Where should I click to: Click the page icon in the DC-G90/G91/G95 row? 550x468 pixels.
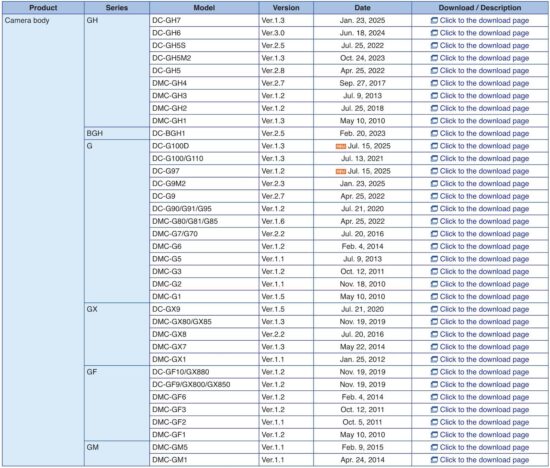434,209
